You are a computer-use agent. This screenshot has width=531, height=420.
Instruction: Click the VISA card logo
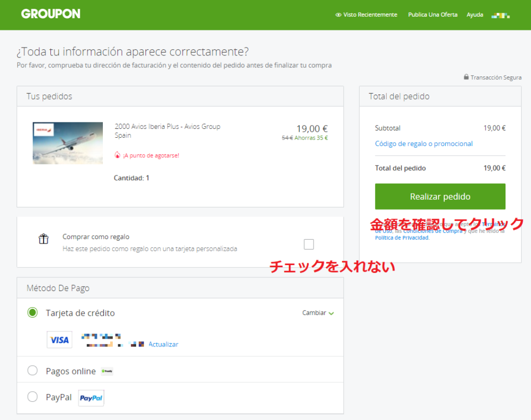point(60,340)
